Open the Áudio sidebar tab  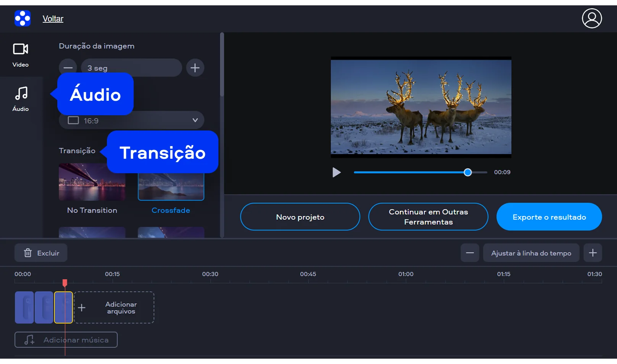(x=21, y=98)
